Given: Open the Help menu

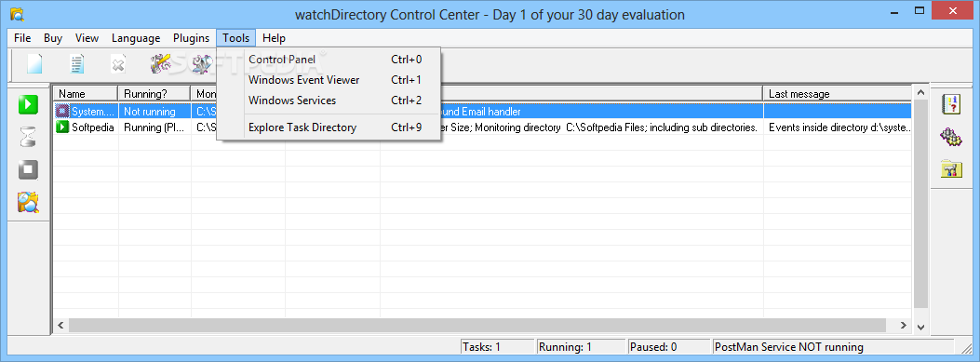Looking at the screenshot, I should [x=274, y=38].
